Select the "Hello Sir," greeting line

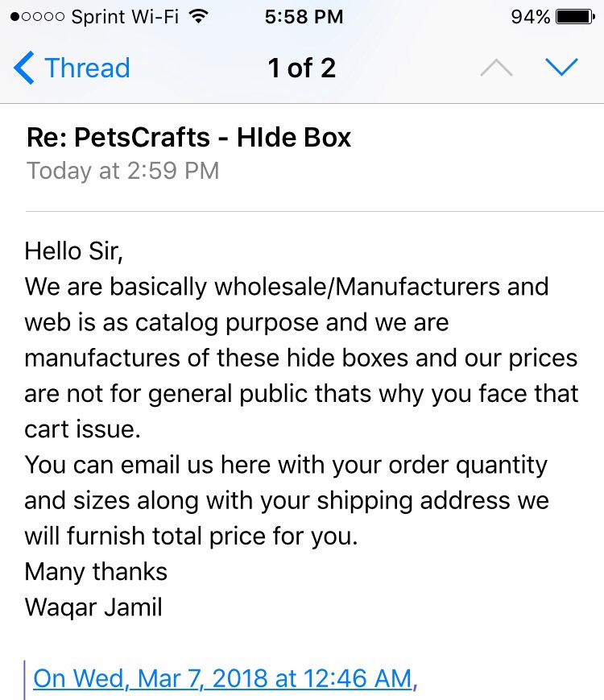(x=73, y=251)
